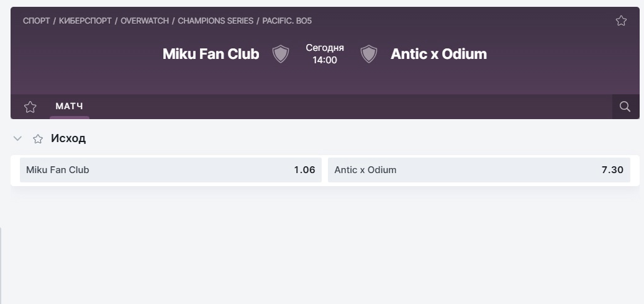The height and width of the screenshot is (304, 644).
Task: Click the Исход section heading
Action: click(x=68, y=139)
